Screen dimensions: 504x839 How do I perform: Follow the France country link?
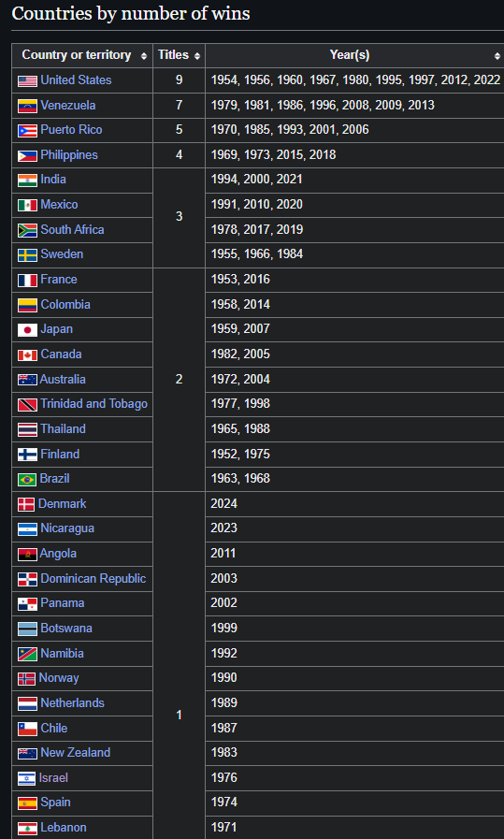(59, 279)
